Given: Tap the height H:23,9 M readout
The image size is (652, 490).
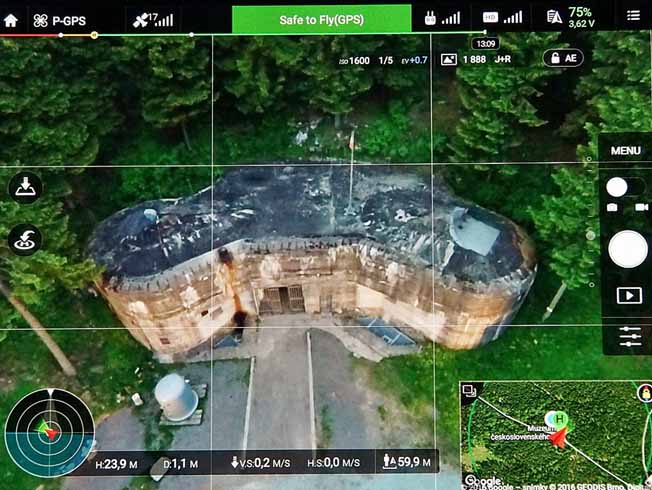Looking at the screenshot, I should 116,464.
